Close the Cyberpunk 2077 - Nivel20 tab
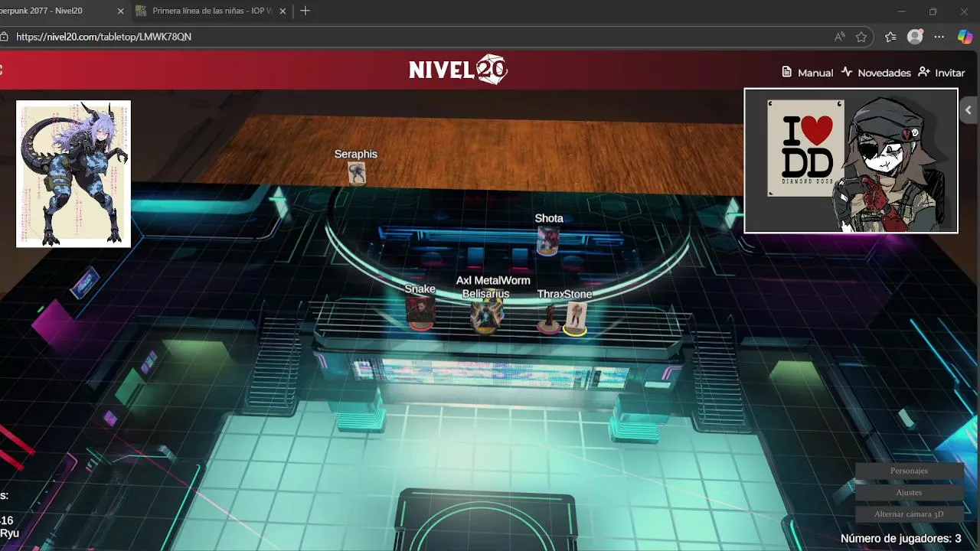The width and height of the screenshot is (980, 551). (121, 11)
